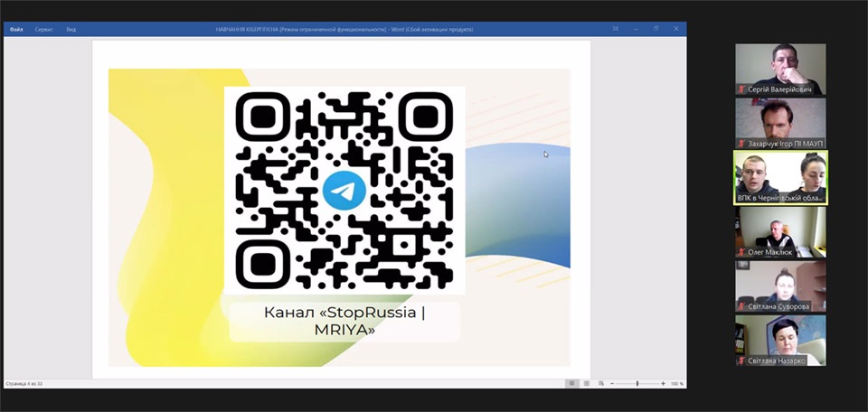868x412 pixels.
Task: Click muted mic icon of Світлана Назарко
Action: [x=741, y=360]
